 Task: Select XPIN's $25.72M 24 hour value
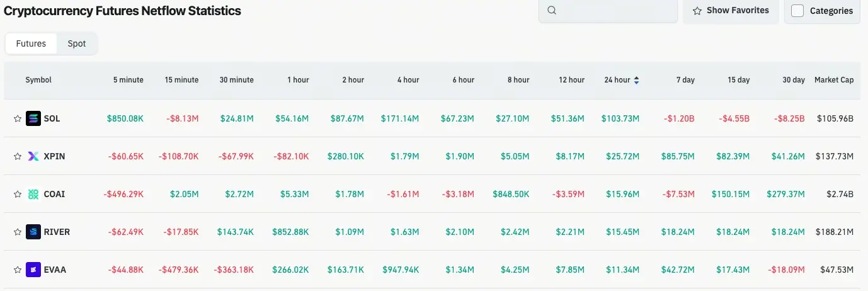[x=623, y=156]
